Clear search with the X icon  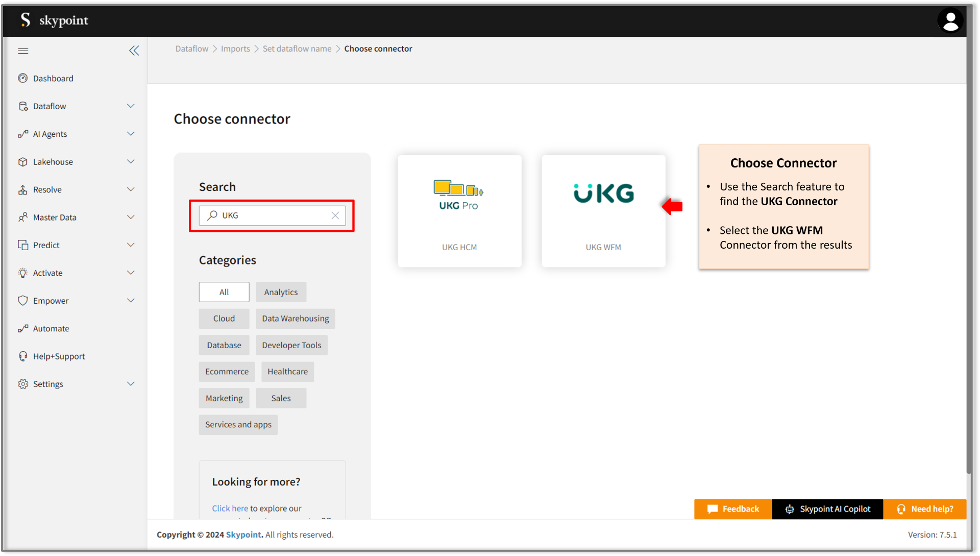coord(335,215)
